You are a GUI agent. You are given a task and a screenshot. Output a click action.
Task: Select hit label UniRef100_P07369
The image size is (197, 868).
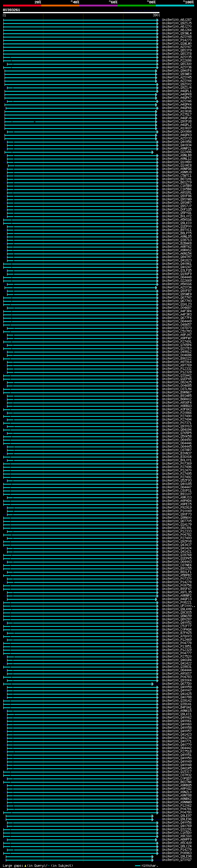tap(177, 464)
